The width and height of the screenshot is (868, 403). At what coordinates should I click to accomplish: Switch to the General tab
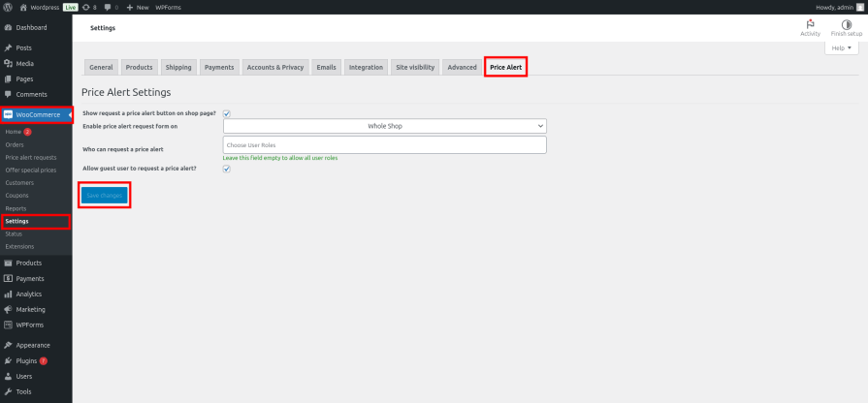coord(101,68)
